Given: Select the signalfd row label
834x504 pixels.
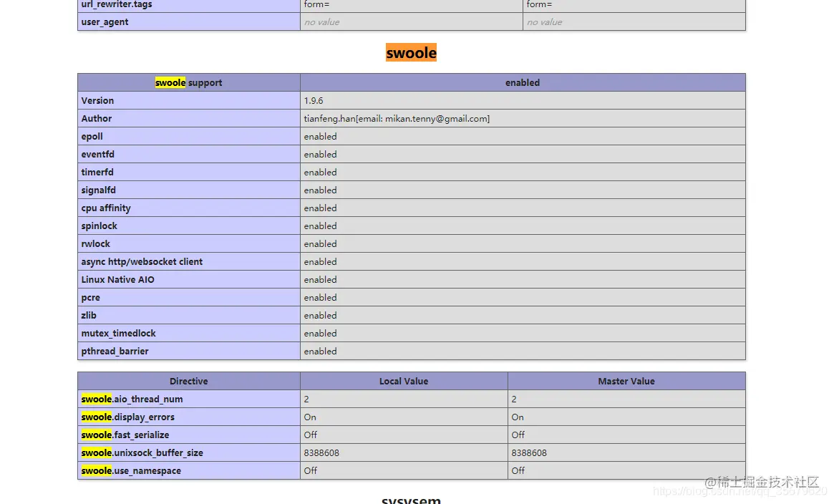Looking at the screenshot, I should pos(98,190).
